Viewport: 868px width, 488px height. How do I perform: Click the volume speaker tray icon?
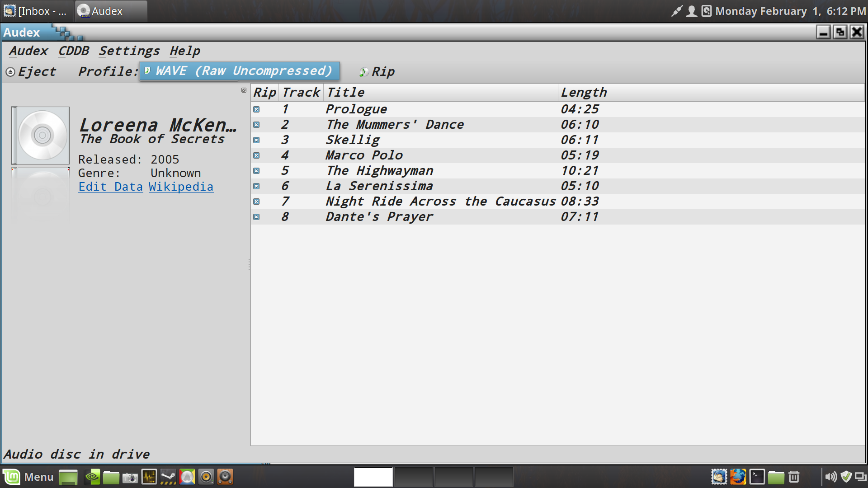point(831,477)
